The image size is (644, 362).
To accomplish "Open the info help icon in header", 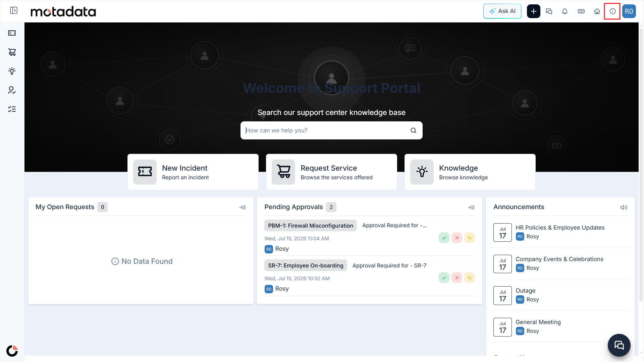I will [612, 11].
